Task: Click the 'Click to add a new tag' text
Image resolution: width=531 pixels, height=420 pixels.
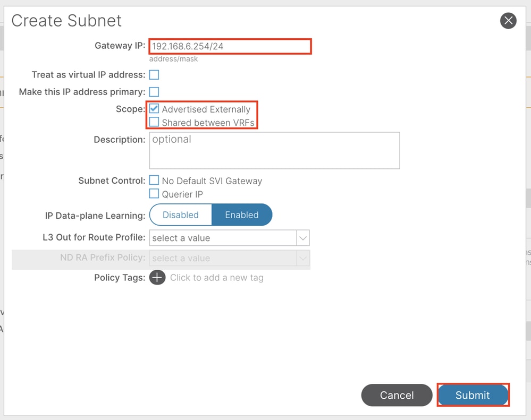Action: tap(217, 278)
